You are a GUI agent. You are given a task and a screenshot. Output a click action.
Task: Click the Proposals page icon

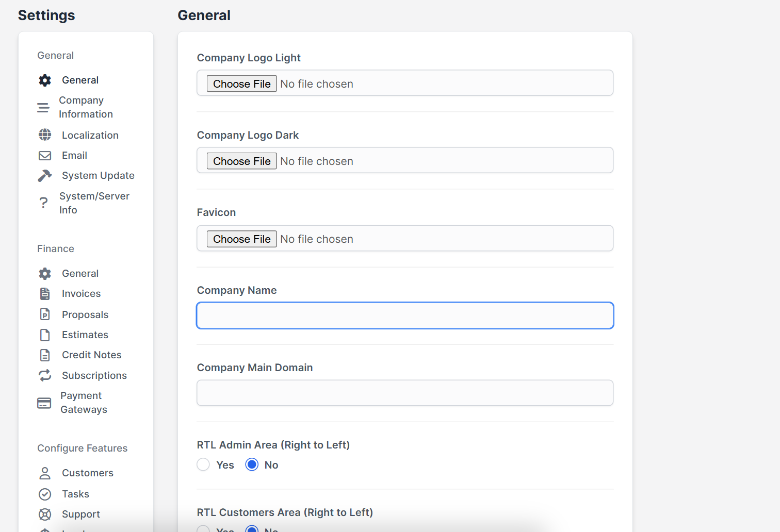(x=45, y=314)
